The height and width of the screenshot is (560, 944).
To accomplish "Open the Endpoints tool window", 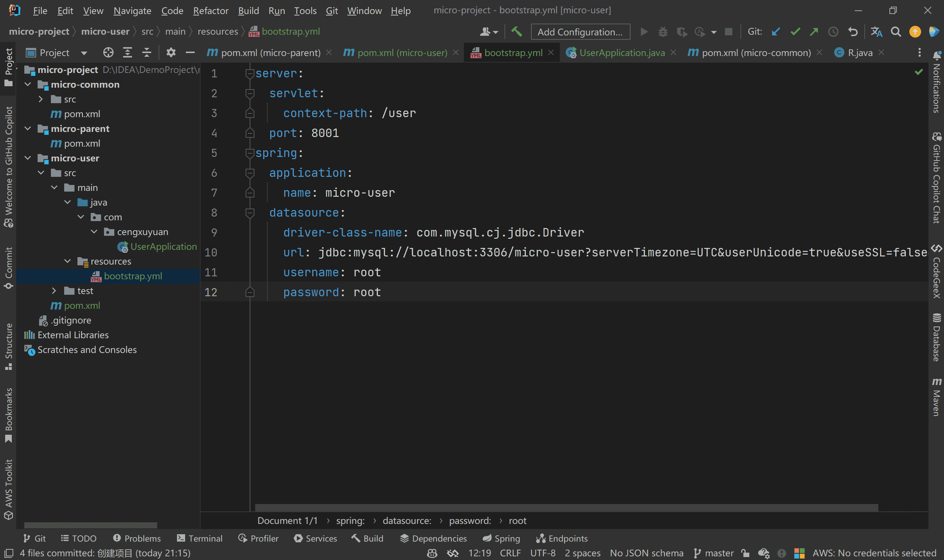I will (x=562, y=539).
